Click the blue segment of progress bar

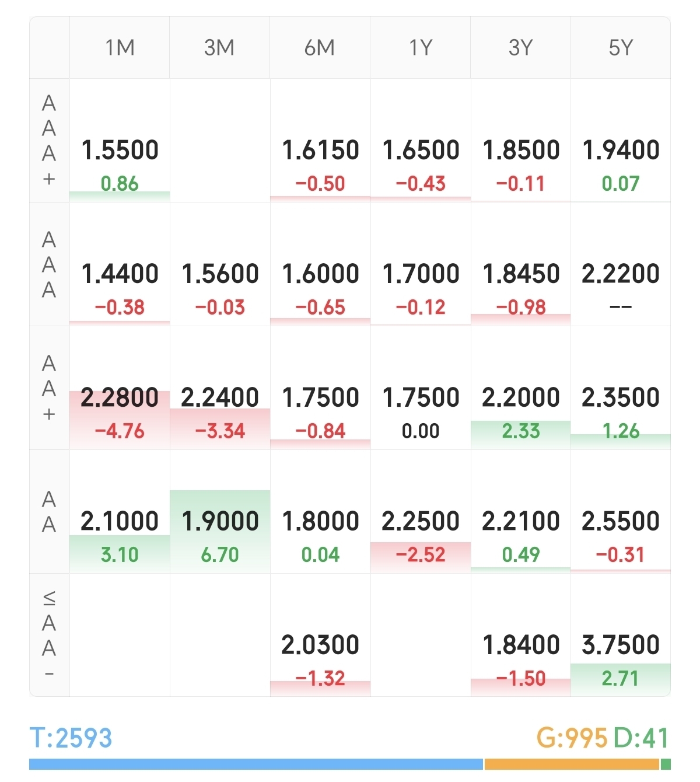256,764
